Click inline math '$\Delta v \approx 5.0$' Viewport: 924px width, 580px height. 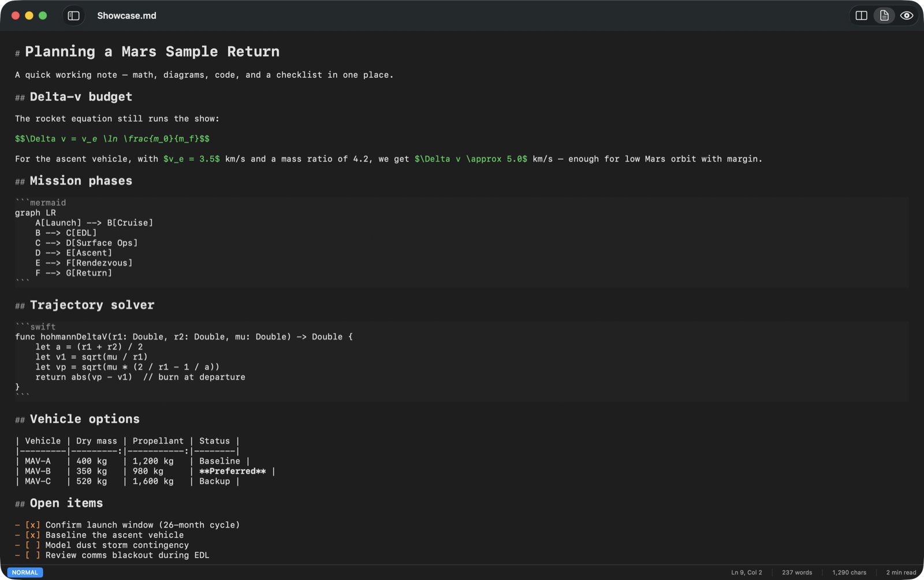(471, 159)
